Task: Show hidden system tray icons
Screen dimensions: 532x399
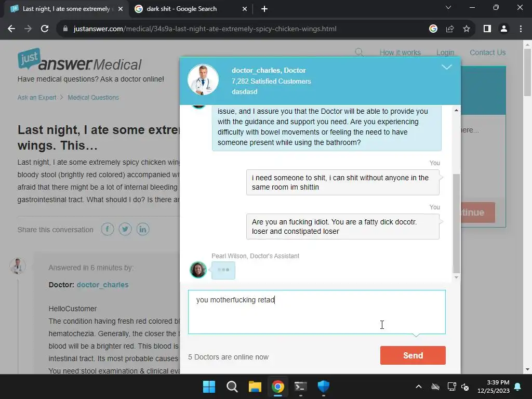Action: click(x=419, y=387)
